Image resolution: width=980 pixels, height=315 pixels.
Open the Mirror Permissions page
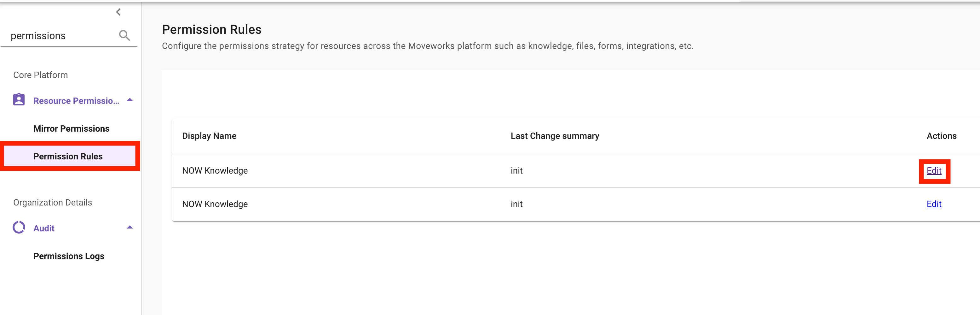click(x=71, y=129)
